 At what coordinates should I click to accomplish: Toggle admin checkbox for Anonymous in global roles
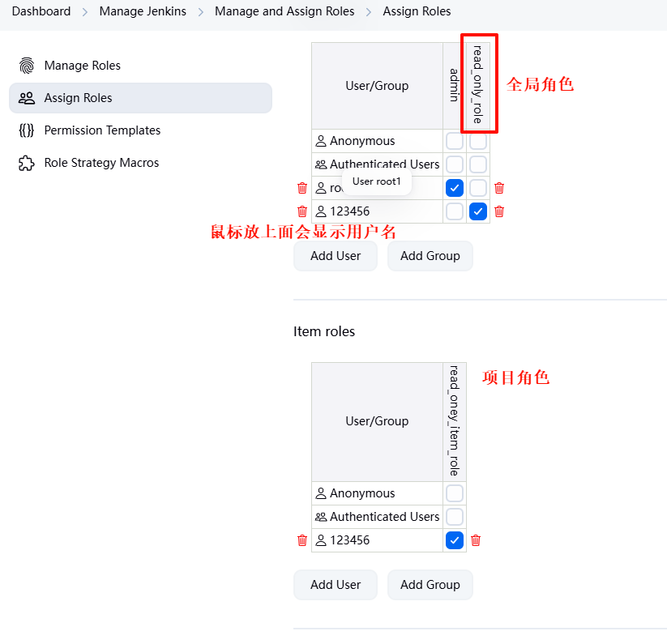(x=455, y=141)
